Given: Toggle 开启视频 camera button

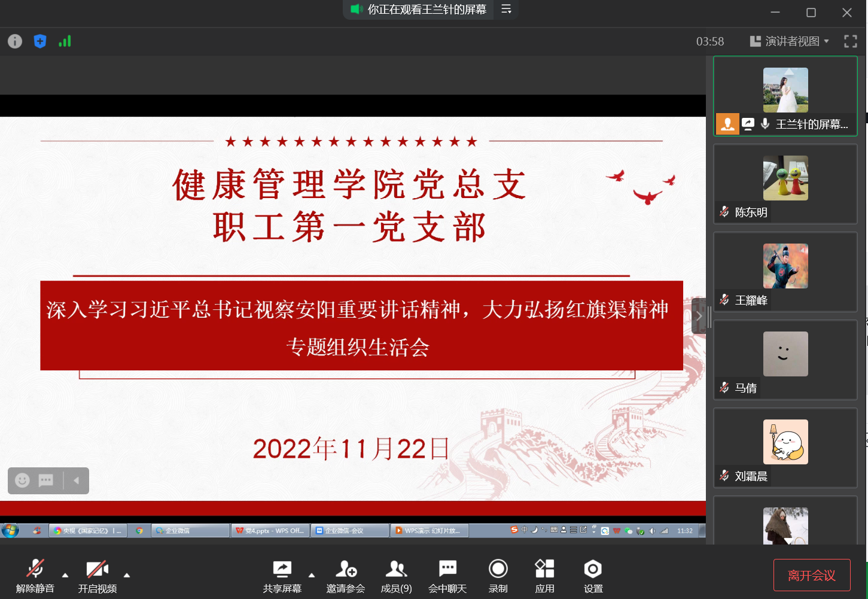Looking at the screenshot, I should tap(98, 576).
